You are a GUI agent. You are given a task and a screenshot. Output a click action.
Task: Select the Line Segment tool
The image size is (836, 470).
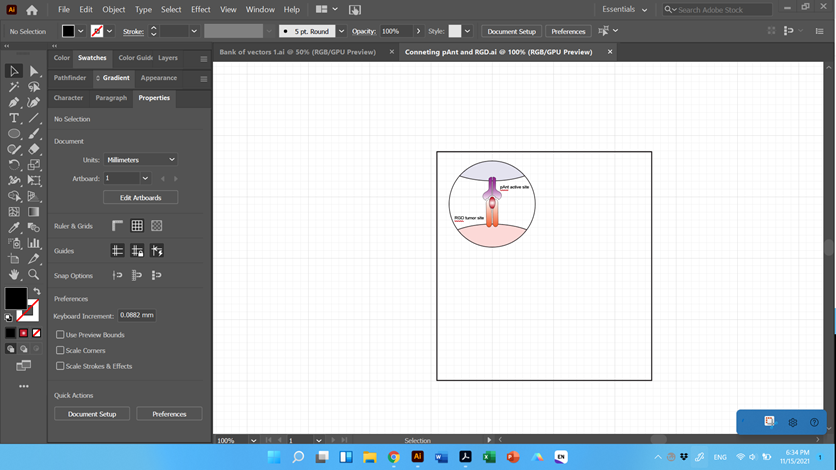[x=34, y=118]
